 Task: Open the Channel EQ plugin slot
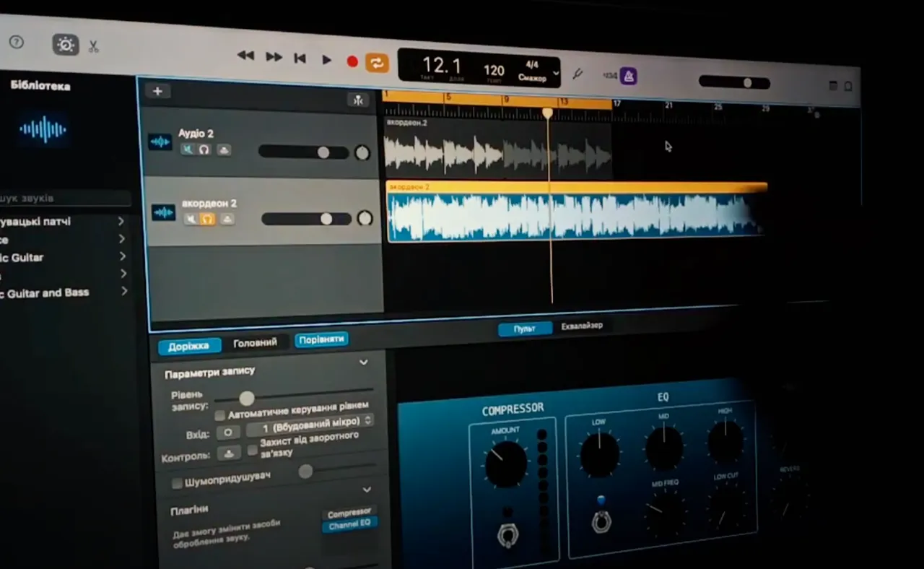(x=349, y=526)
